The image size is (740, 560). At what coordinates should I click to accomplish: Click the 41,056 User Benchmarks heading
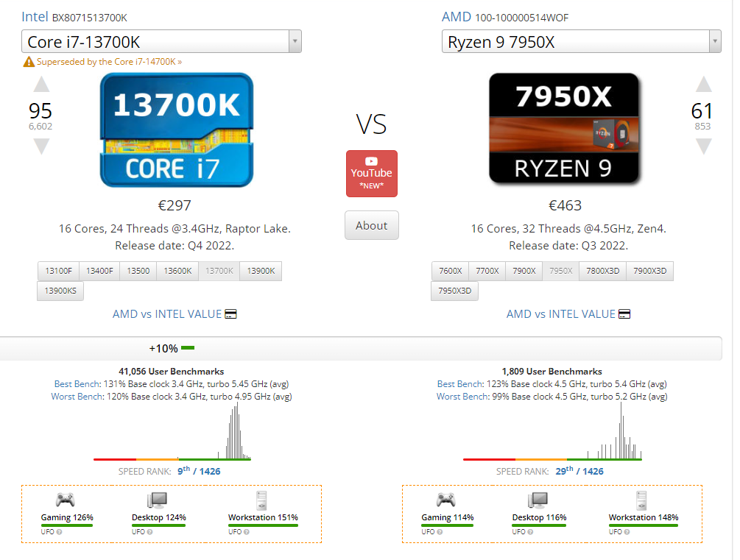(172, 372)
